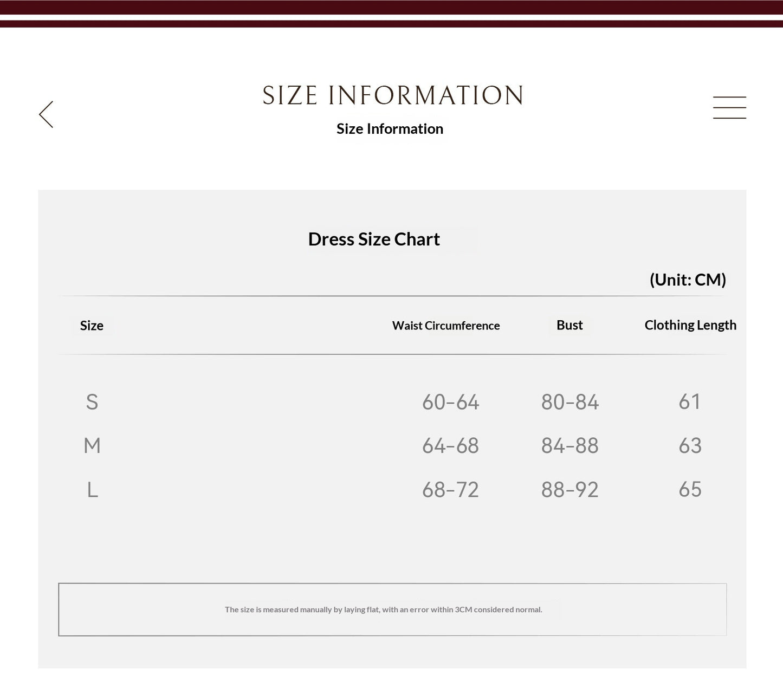
Task: Click the measurement error note box
Action: tap(392, 610)
